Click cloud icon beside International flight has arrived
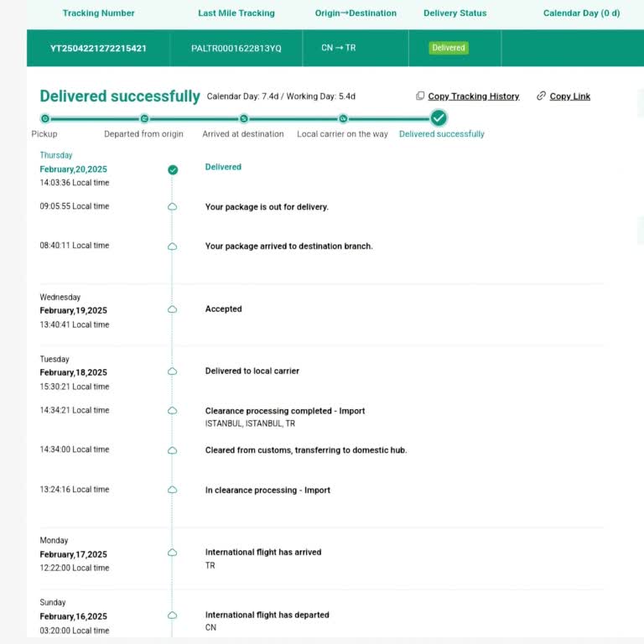This screenshot has height=644, width=644. pos(173,553)
